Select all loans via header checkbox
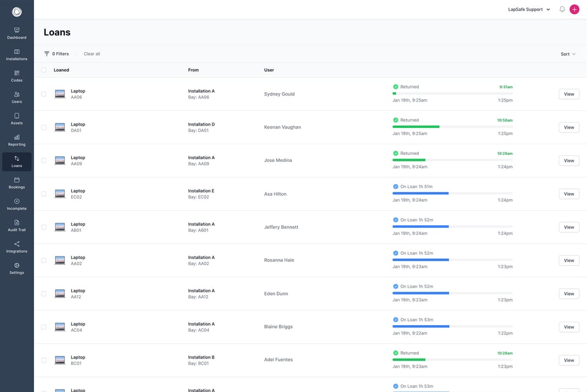The image size is (587, 392). [43, 69]
